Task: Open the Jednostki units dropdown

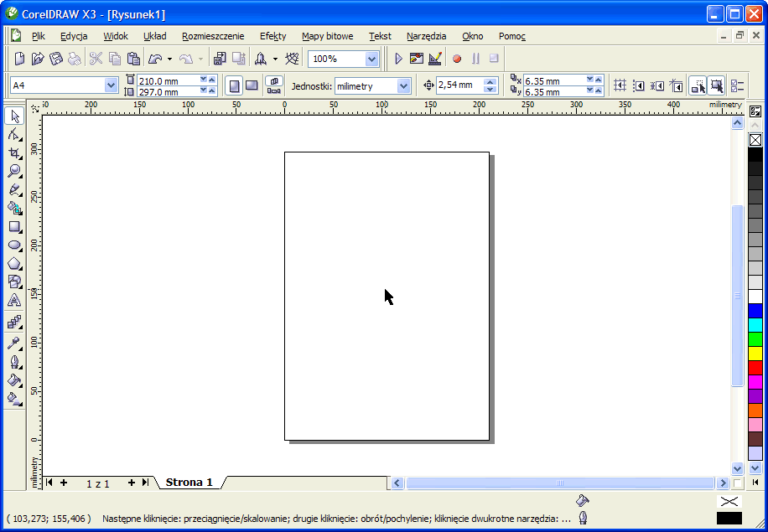Action: click(x=403, y=85)
